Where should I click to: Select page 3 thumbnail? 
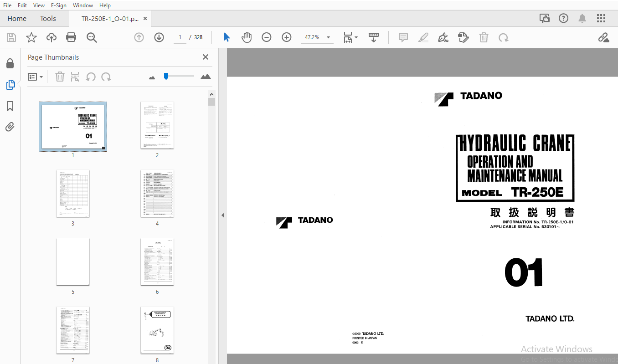click(x=73, y=194)
